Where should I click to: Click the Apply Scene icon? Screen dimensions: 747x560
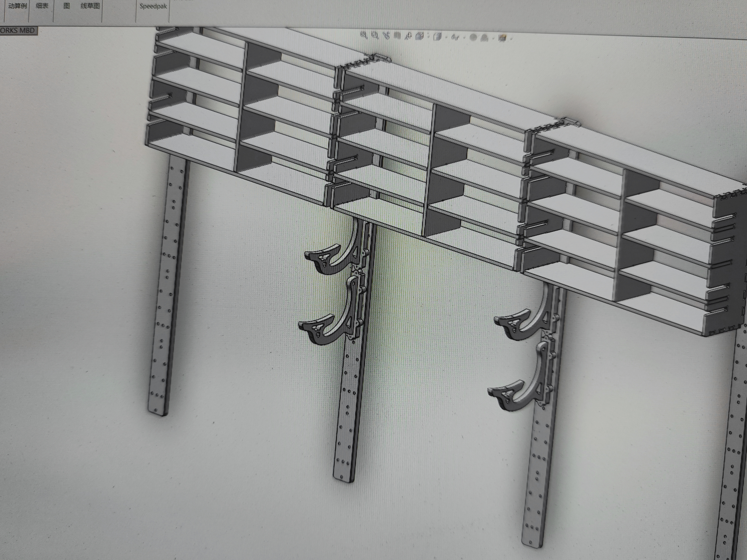click(x=485, y=38)
